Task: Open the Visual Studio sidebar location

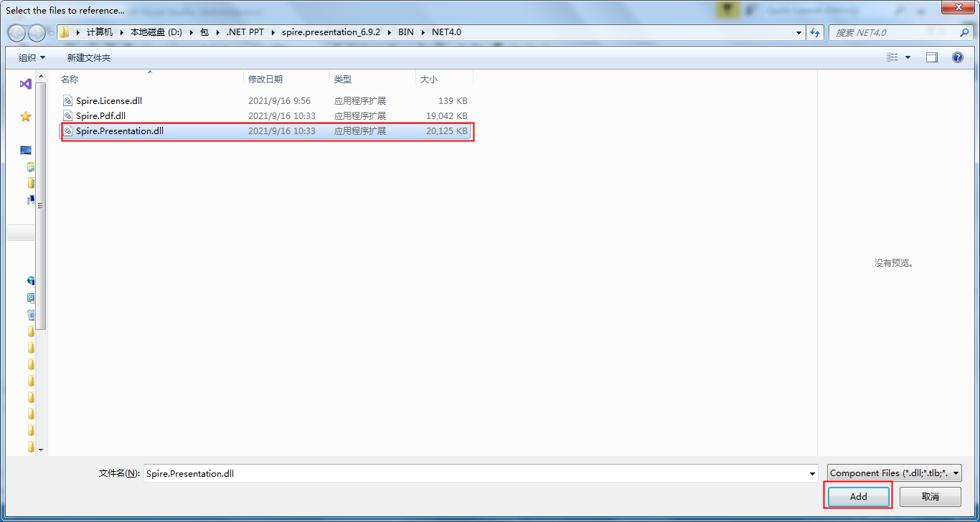Action: coord(25,84)
